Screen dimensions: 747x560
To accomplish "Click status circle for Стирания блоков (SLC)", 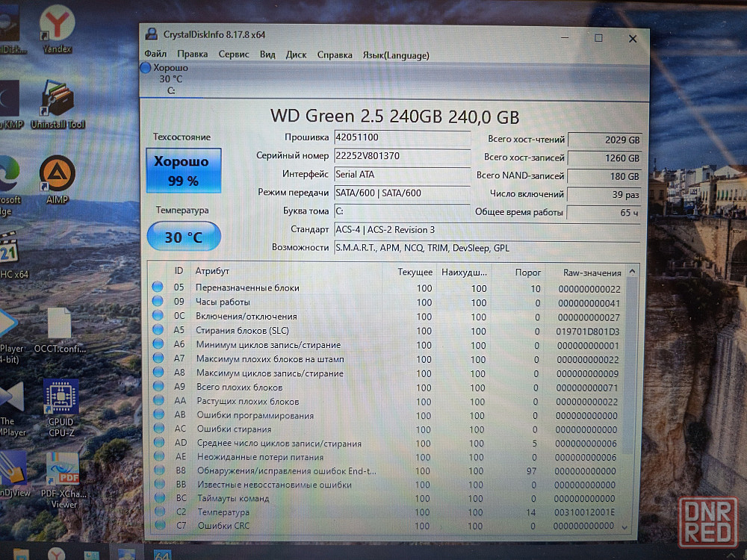I will [158, 329].
